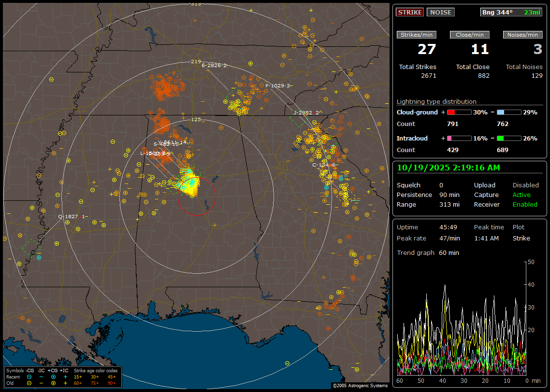Viewport: 550px width, 392px height.
Task: Select the Close/min label button
Action: 470,35
